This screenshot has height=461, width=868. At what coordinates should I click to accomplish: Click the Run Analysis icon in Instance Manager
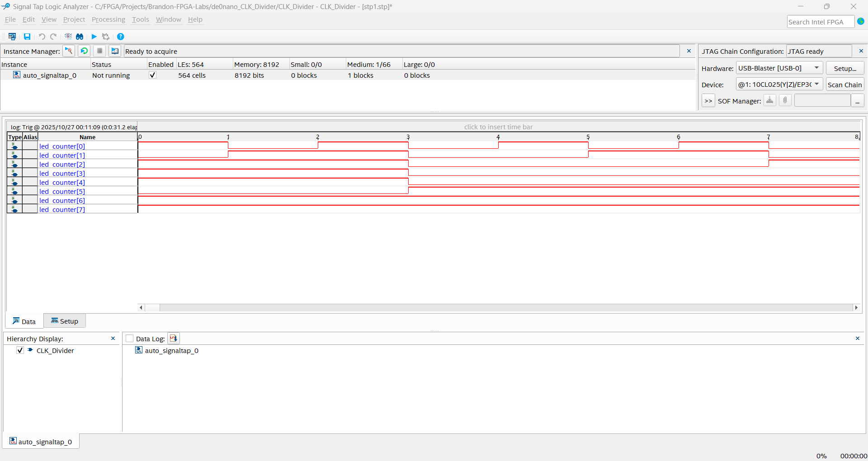click(x=69, y=51)
